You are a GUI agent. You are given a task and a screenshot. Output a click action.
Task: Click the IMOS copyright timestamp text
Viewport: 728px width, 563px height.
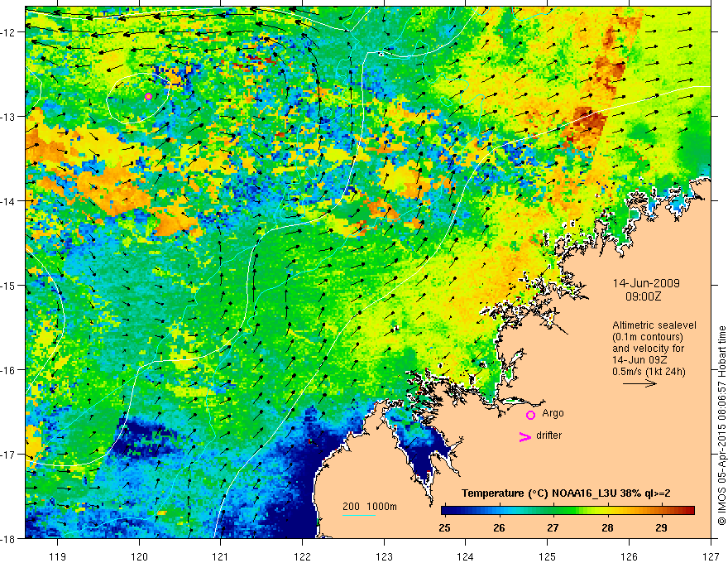pos(721,425)
